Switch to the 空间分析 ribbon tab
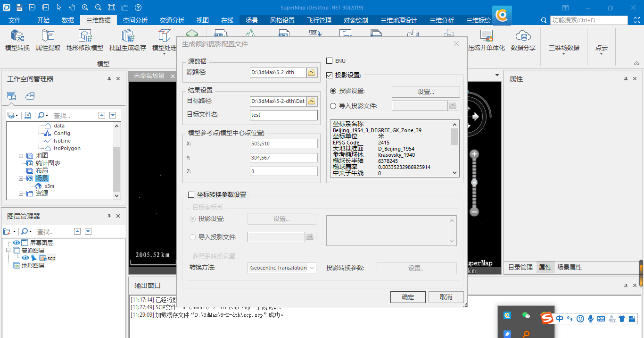 pyautogui.click(x=135, y=20)
